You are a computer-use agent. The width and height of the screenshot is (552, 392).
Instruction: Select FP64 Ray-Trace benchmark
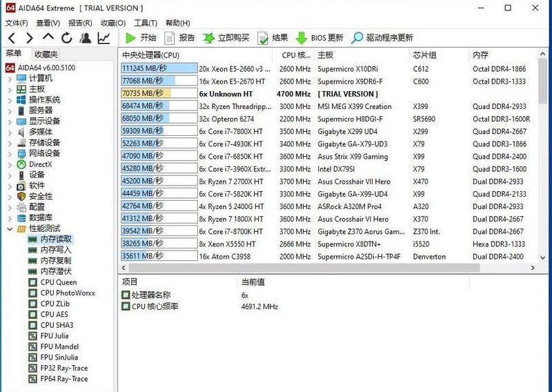click(58, 379)
